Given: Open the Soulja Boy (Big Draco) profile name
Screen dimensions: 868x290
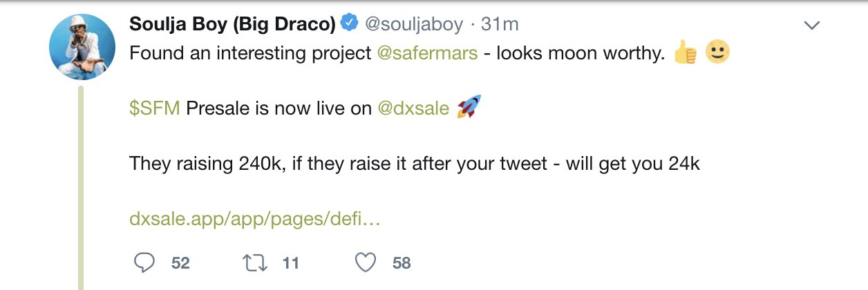Looking at the screenshot, I should (232, 24).
